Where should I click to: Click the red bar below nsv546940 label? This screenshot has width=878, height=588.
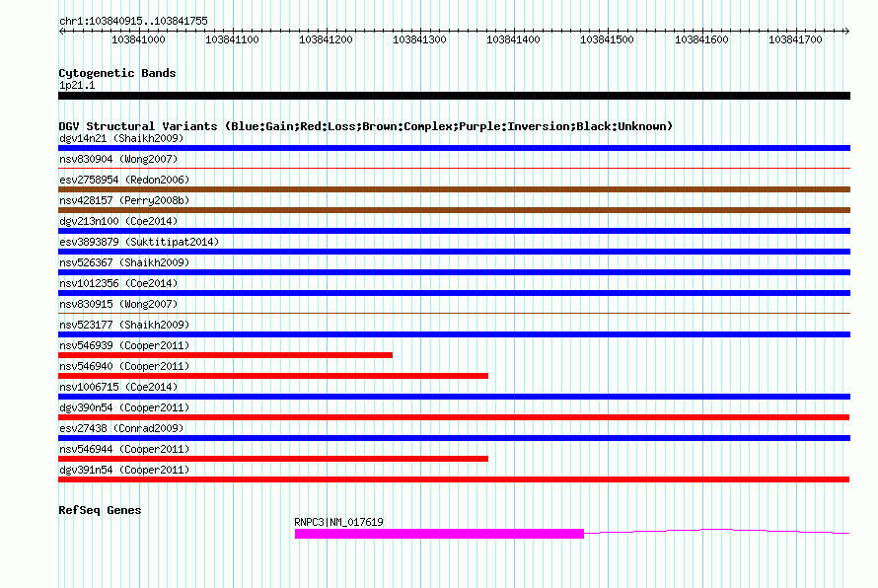[x=273, y=376]
